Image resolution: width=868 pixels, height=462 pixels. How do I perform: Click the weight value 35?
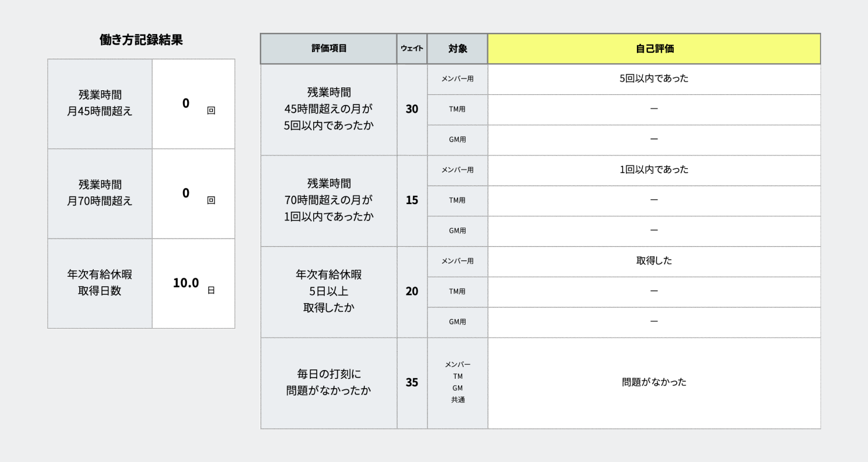[412, 383]
